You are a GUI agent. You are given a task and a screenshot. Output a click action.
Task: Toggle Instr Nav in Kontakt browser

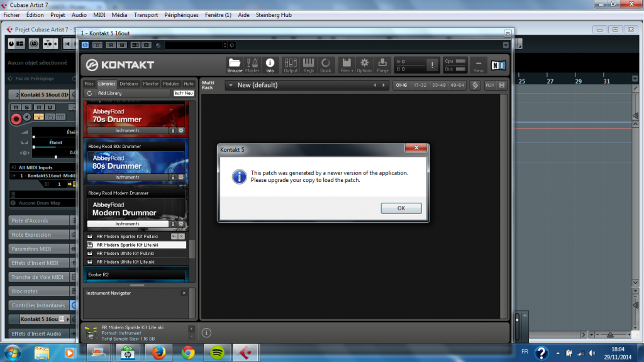coord(183,93)
